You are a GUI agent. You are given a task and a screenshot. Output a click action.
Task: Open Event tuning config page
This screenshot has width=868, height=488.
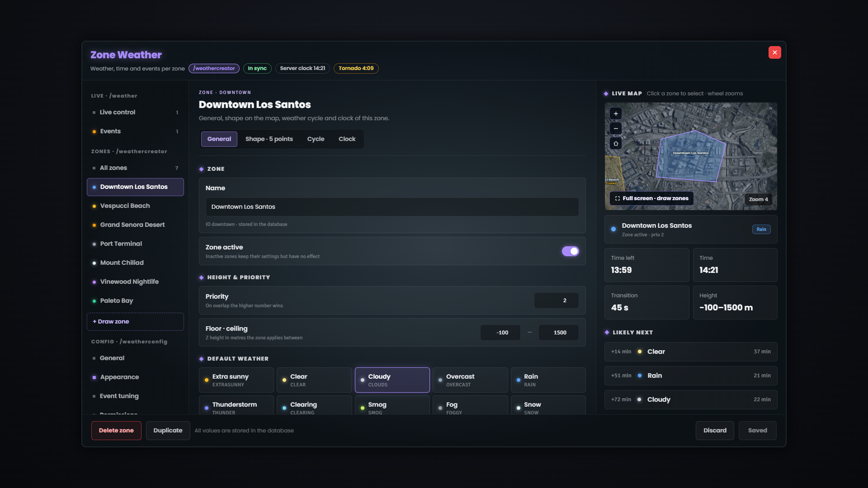click(135, 396)
